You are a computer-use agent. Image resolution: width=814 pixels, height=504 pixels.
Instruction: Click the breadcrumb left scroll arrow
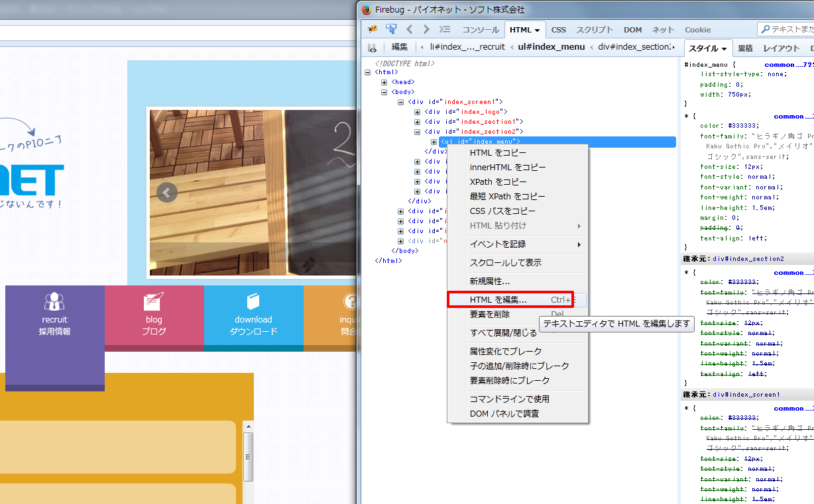[x=422, y=47]
